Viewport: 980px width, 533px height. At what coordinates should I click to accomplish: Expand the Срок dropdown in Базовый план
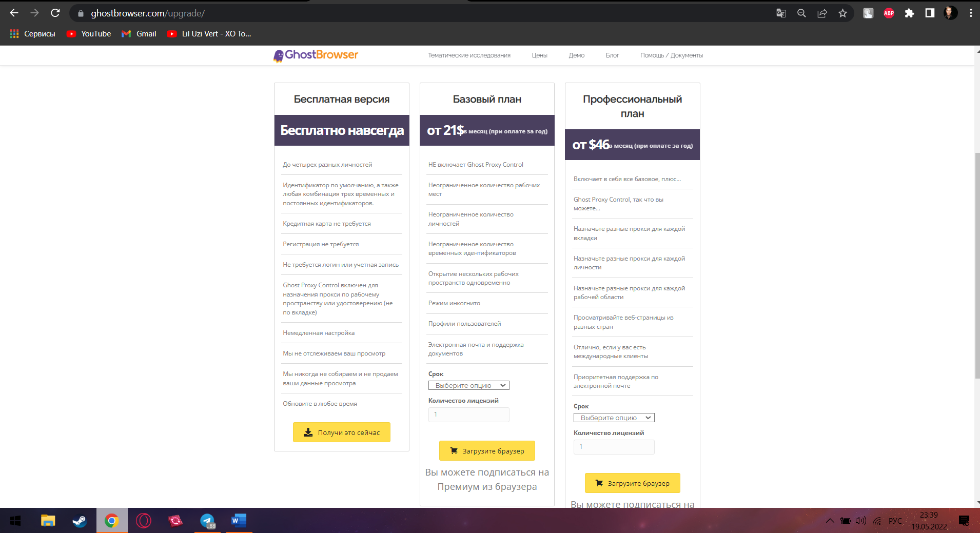coord(469,385)
